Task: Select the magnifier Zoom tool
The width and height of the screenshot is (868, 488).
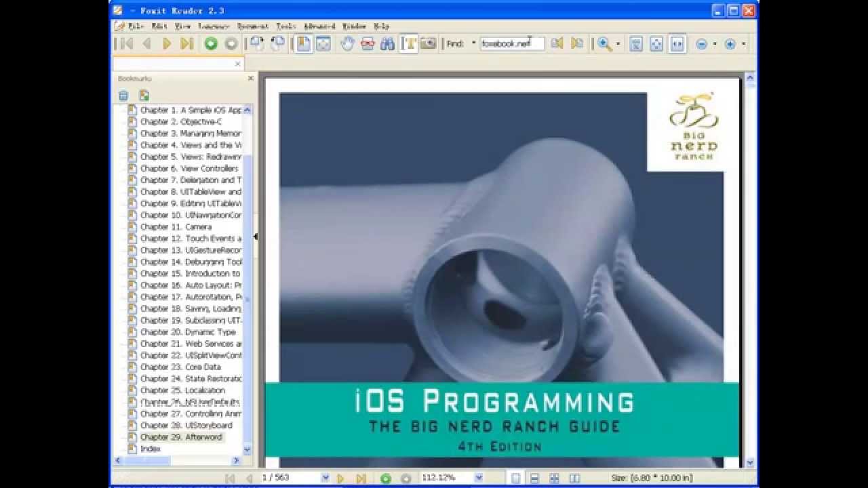Action: (604, 44)
